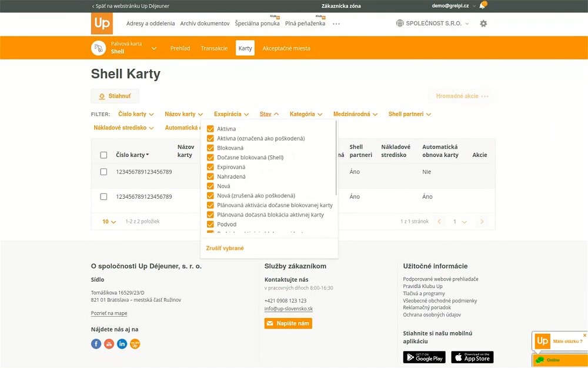Click the Up logo in the header
This screenshot has width=588, height=368.
pyautogui.click(x=102, y=24)
